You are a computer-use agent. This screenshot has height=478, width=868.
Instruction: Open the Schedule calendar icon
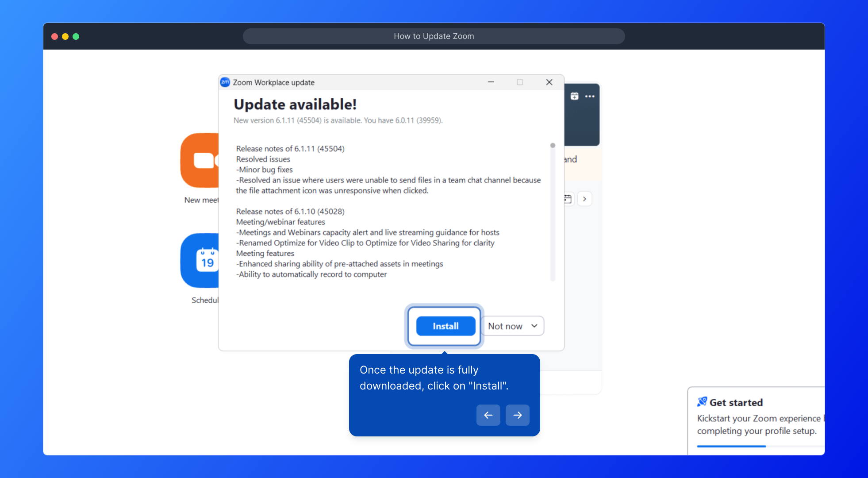pos(200,261)
